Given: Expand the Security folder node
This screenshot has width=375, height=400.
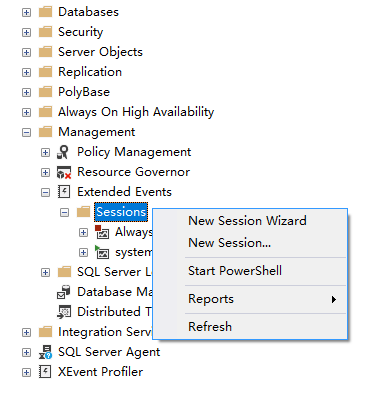Looking at the screenshot, I should pyautogui.click(x=26, y=32).
